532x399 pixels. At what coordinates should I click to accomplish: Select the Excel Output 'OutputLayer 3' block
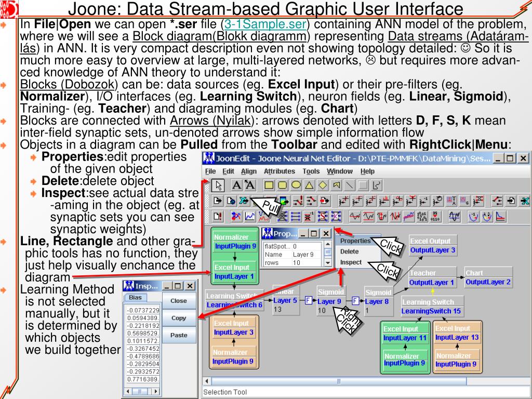pyautogui.click(x=433, y=246)
